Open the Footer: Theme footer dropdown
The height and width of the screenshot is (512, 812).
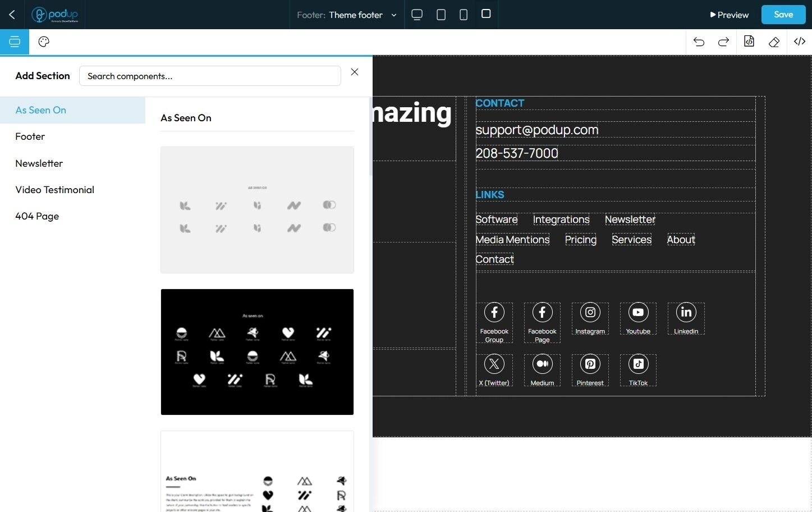click(x=347, y=15)
